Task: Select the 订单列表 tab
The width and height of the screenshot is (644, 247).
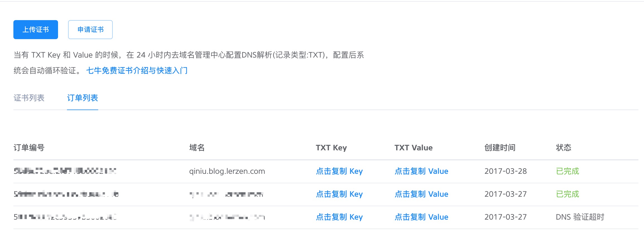Action: 83,98
